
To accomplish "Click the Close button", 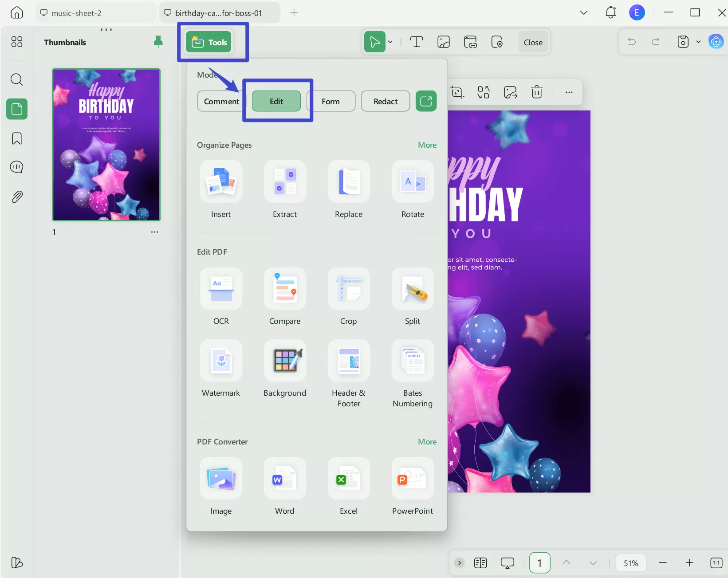I will (x=533, y=42).
